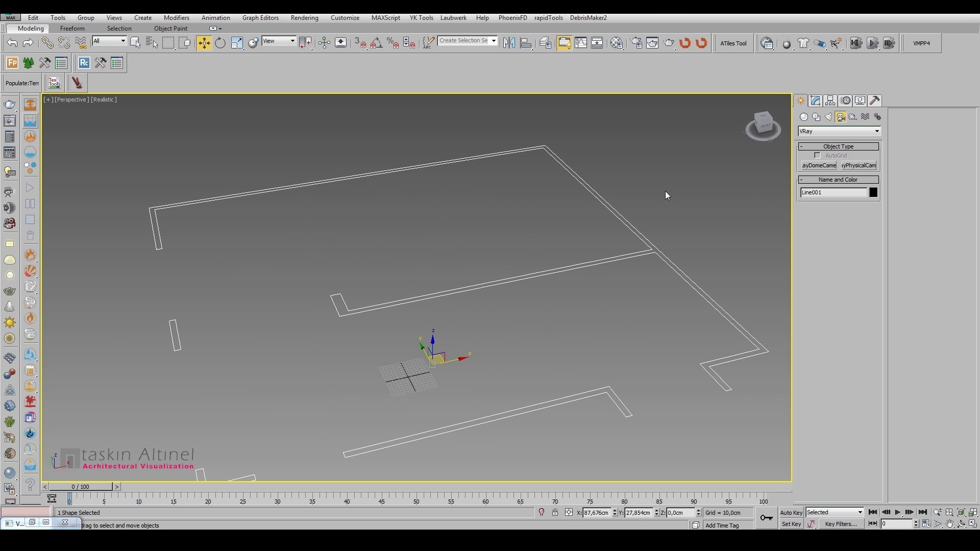Collapse the Object Type rollout

pos(839,147)
